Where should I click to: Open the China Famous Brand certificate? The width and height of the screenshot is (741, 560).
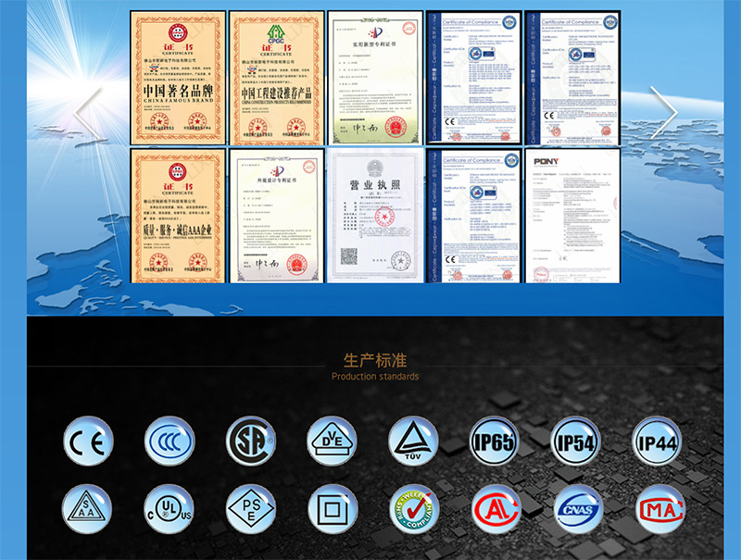[x=178, y=78]
